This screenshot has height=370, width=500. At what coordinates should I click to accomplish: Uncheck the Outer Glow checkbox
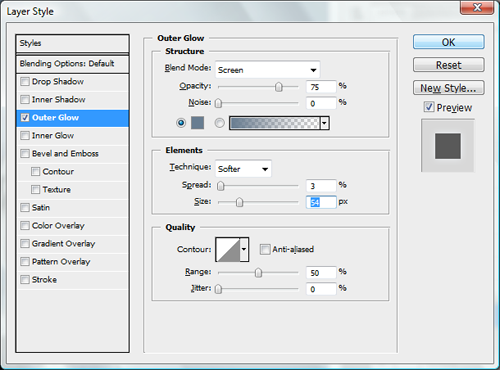[x=25, y=118]
